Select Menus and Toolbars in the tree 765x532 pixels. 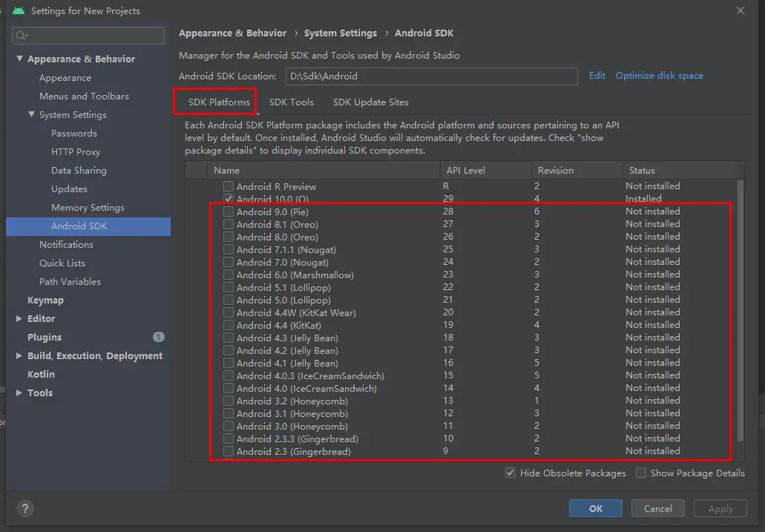coord(85,96)
